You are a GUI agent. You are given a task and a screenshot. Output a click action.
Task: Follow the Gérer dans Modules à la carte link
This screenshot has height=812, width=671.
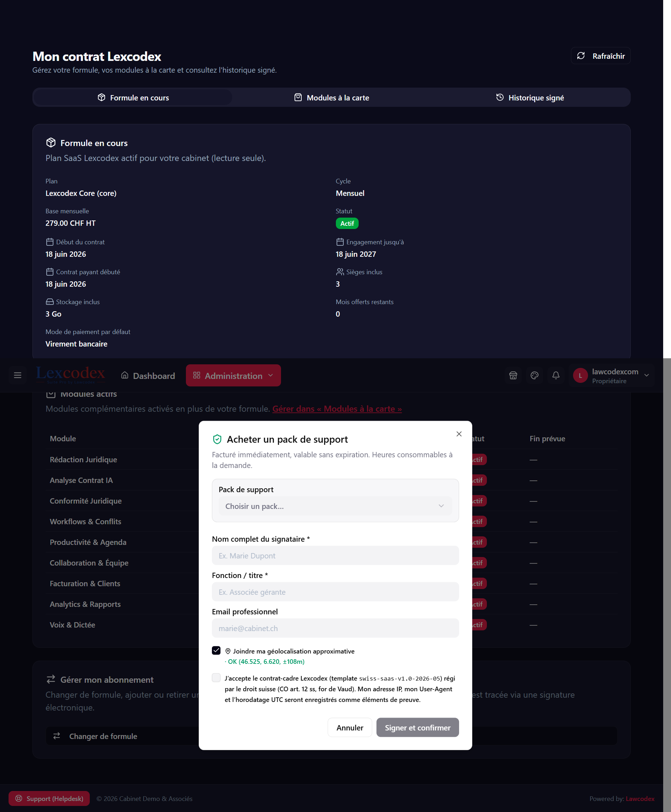337,409
